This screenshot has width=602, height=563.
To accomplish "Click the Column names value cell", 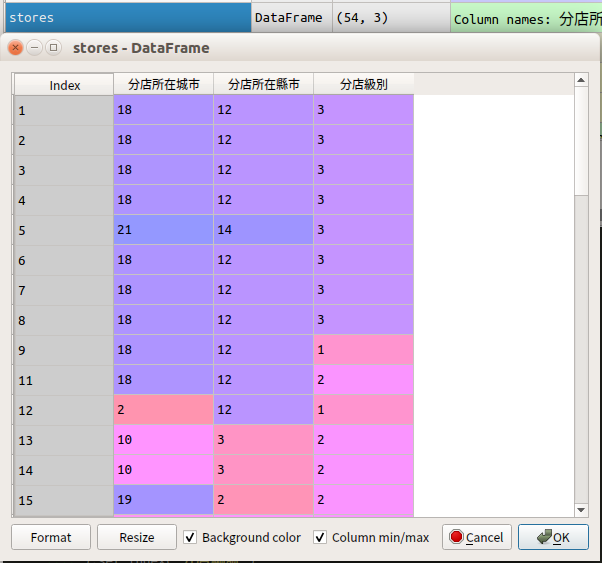I will click(x=526, y=18).
